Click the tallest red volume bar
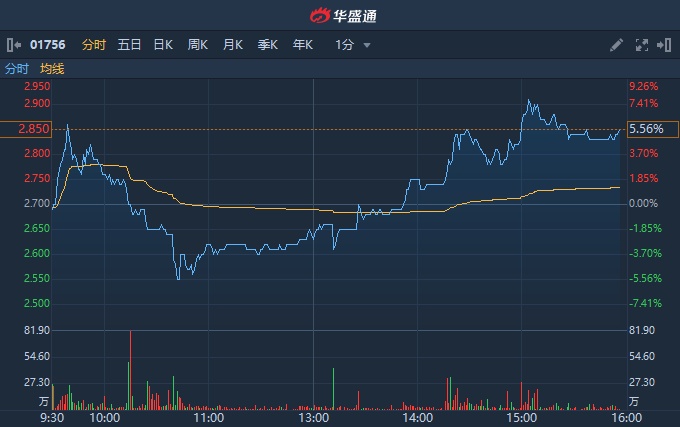 click(130, 370)
